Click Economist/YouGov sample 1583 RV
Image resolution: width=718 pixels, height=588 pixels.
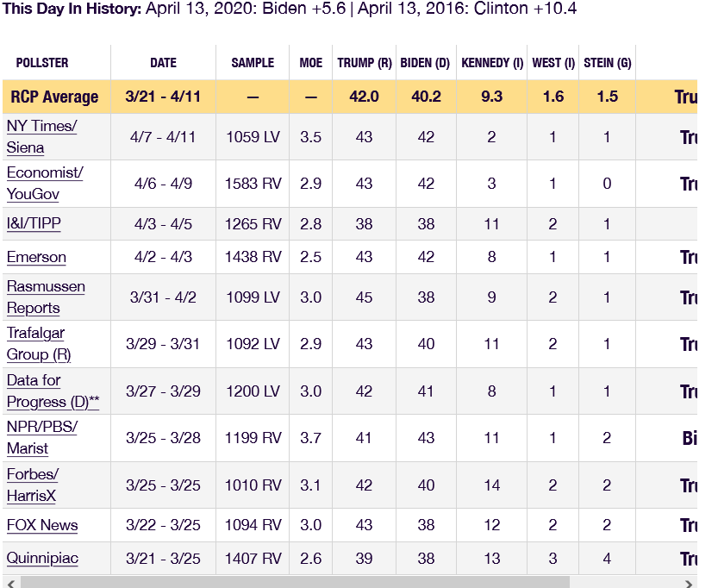(x=253, y=184)
